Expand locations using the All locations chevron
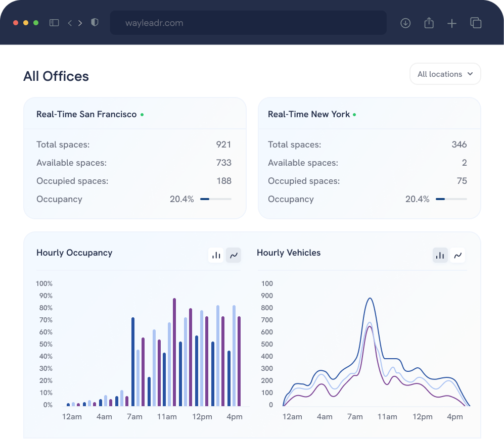Screen dimensions: 504x439 point(471,74)
